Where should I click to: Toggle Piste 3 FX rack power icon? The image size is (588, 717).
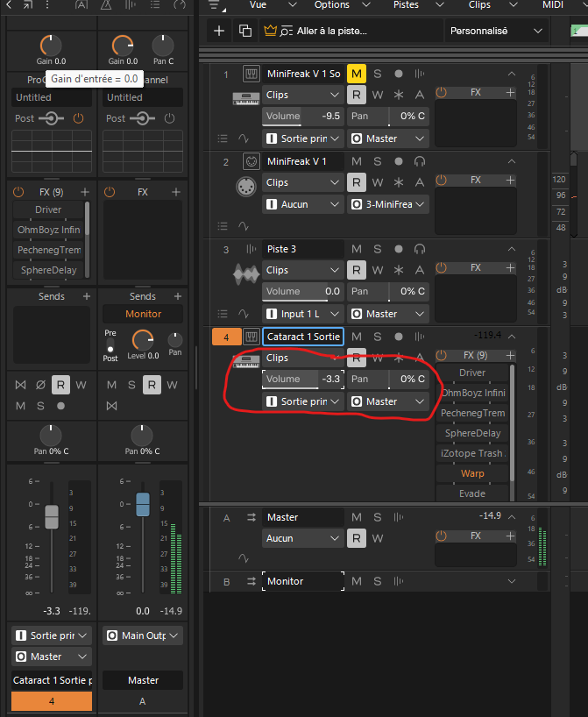442,267
